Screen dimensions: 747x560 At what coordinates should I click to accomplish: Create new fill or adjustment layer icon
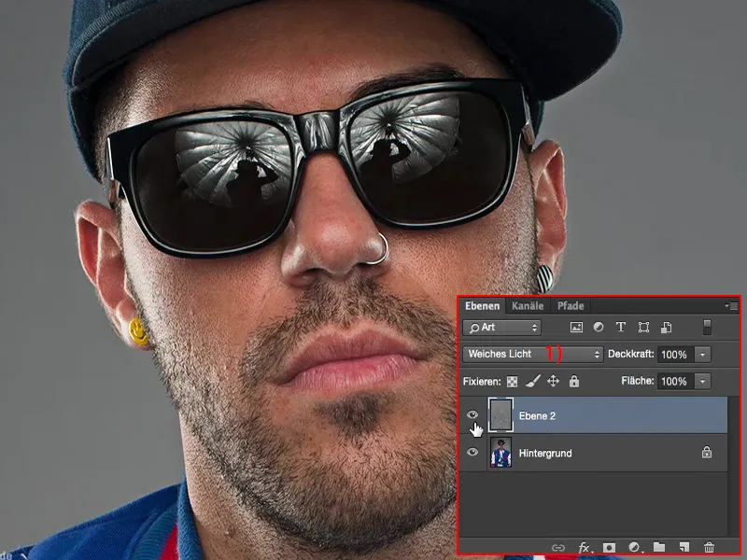tap(634, 547)
